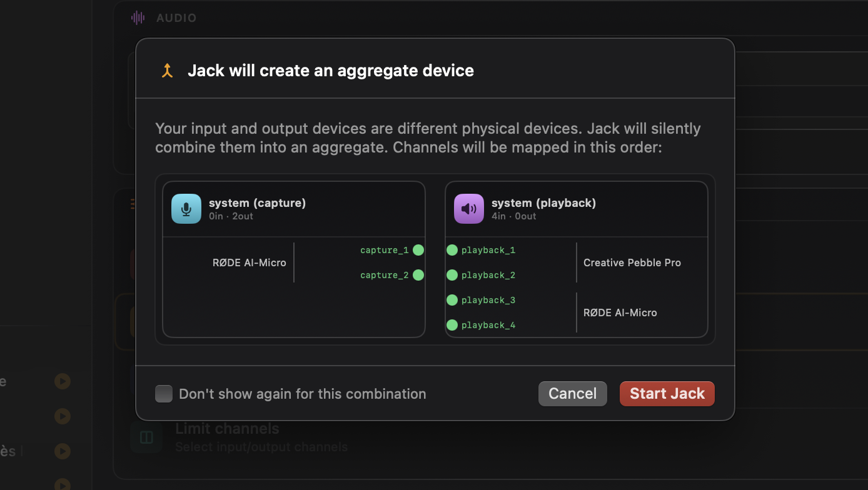This screenshot has width=868, height=490.
Task: Select the system (playback) node title
Action: tap(543, 203)
